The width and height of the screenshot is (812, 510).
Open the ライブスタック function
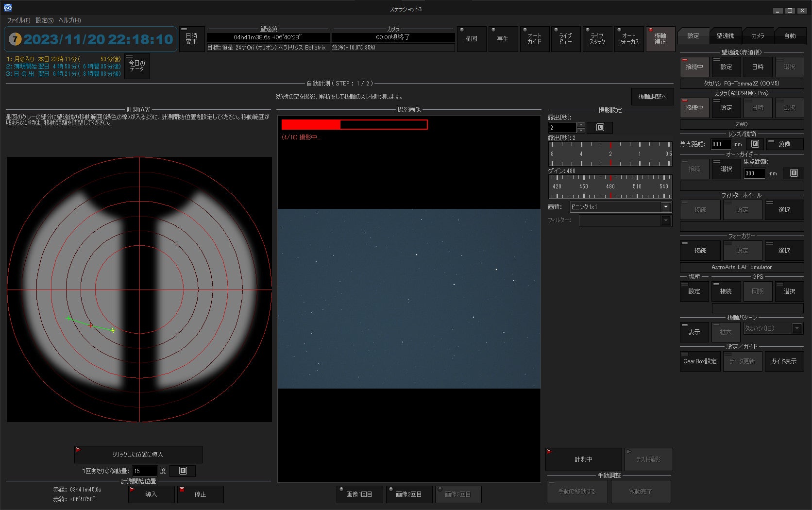click(597, 39)
